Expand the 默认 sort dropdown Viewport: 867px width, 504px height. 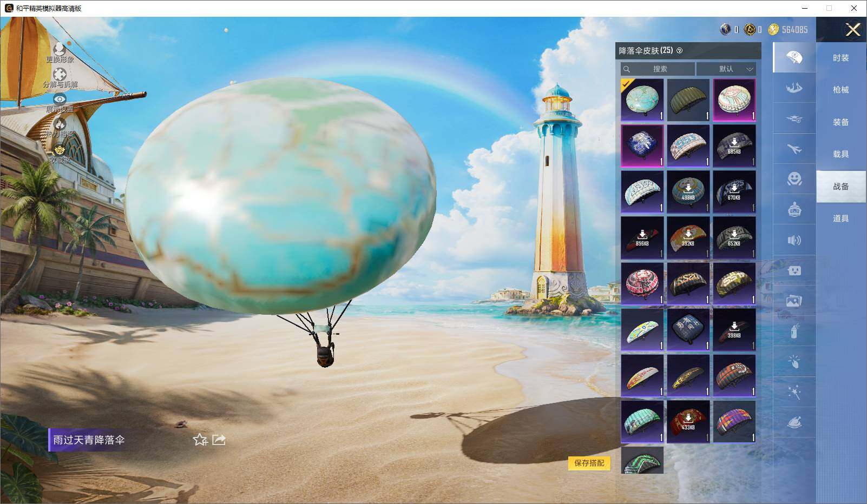pyautogui.click(x=726, y=69)
